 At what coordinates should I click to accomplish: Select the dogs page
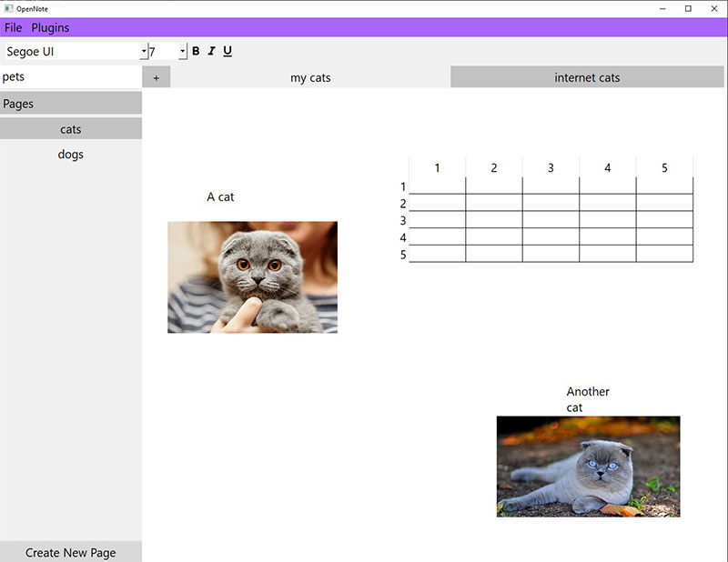71,154
